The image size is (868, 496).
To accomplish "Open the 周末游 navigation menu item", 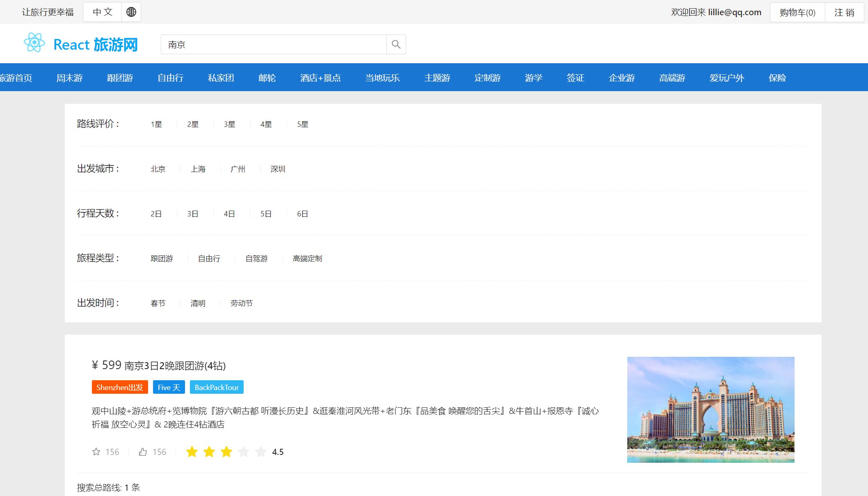I will click(70, 78).
